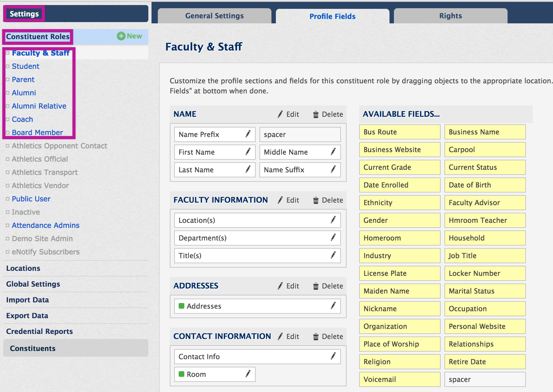Image resolution: width=553 pixels, height=392 pixels.
Task: Toggle the green status indicator on Room
Action: 182,374
